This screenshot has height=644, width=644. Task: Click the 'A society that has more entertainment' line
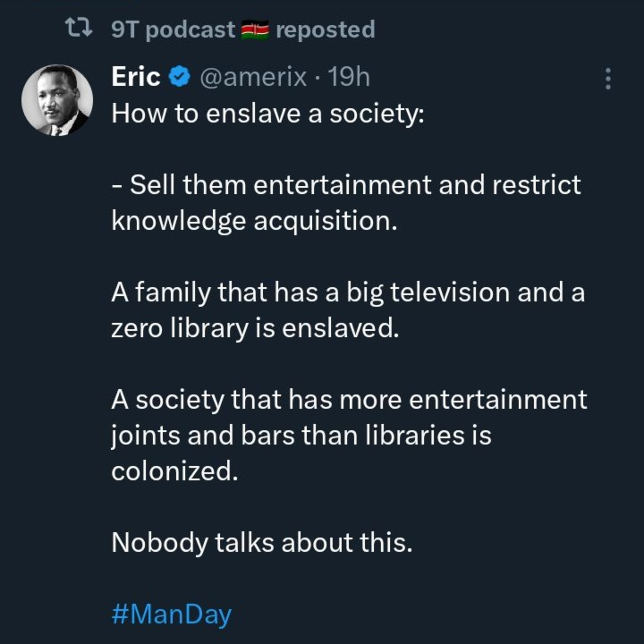[x=349, y=400]
